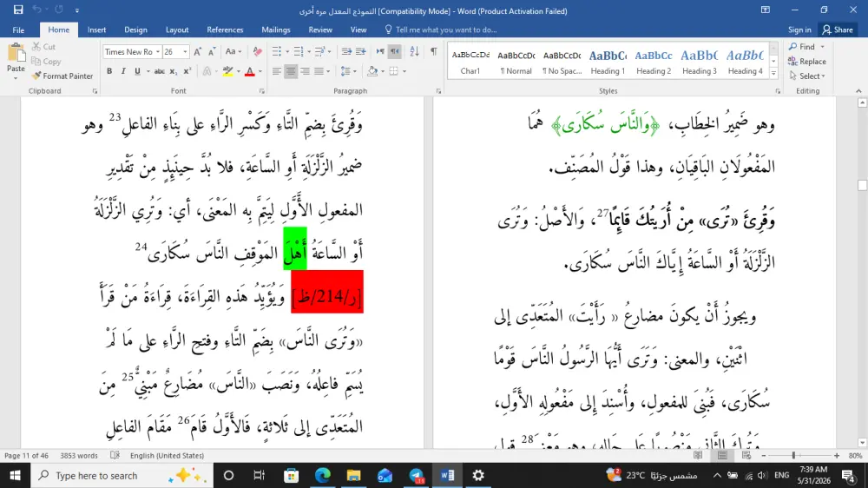The width and height of the screenshot is (868, 488).
Task: Decrease paragraph indent
Action: coord(346,51)
